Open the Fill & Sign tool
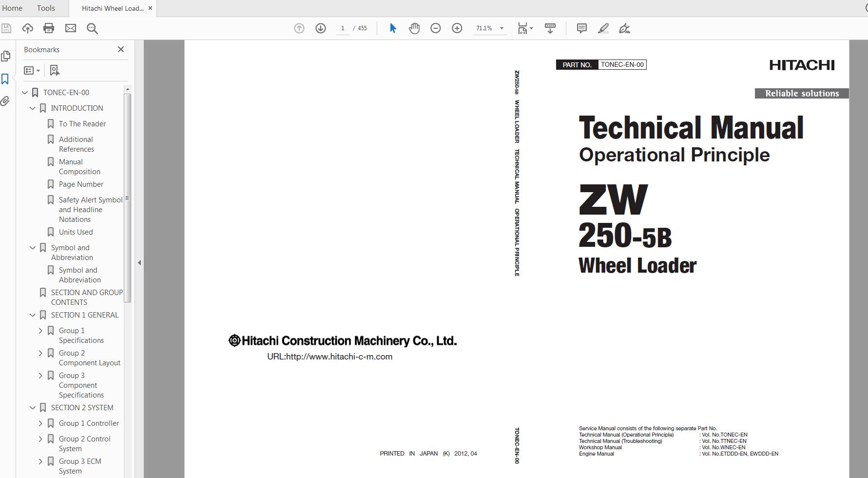The width and height of the screenshot is (868, 478). [x=625, y=28]
